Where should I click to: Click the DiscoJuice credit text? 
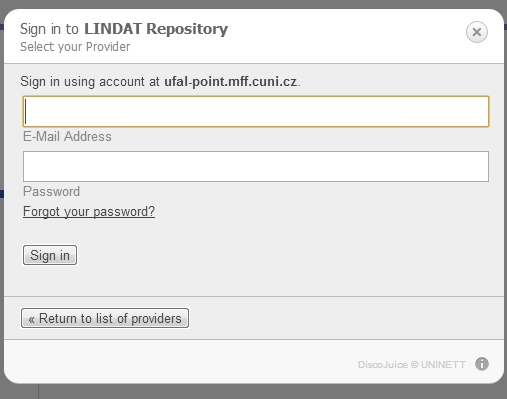pyautogui.click(x=383, y=364)
